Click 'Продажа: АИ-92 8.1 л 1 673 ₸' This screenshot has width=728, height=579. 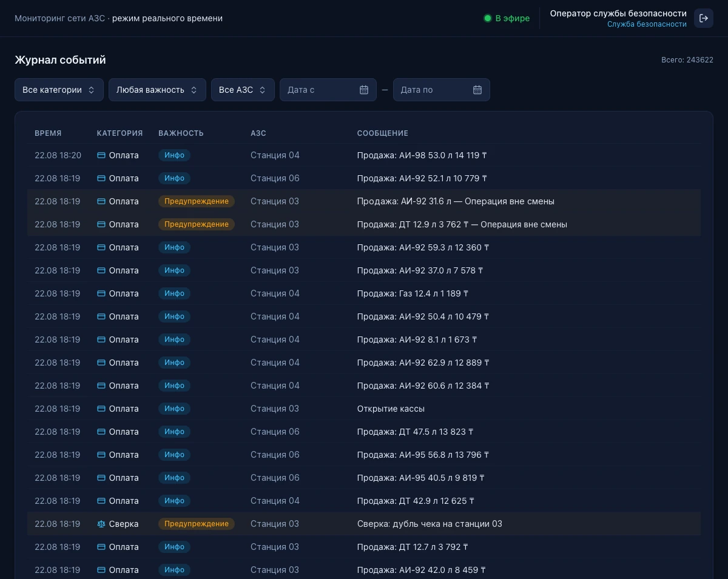(417, 340)
